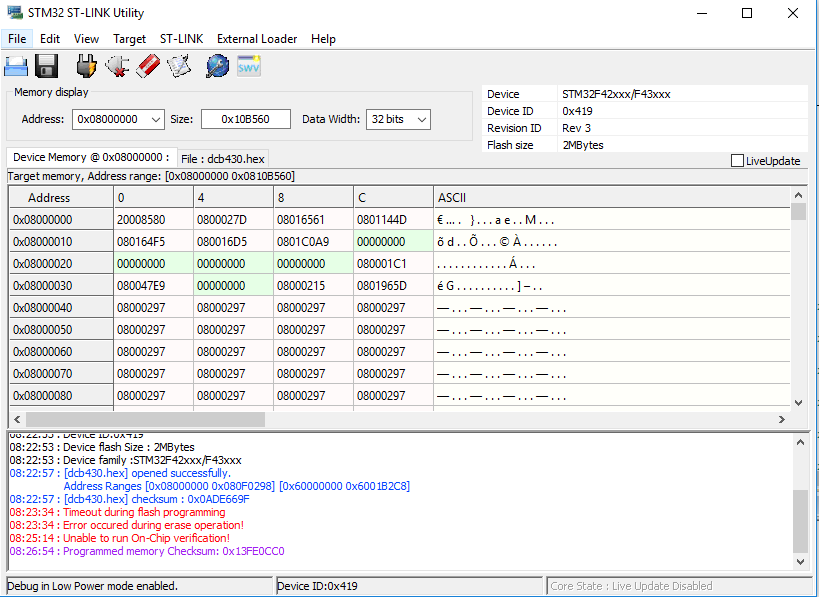Open the View menu
The width and height of the screenshot is (819, 597).
tap(86, 39)
